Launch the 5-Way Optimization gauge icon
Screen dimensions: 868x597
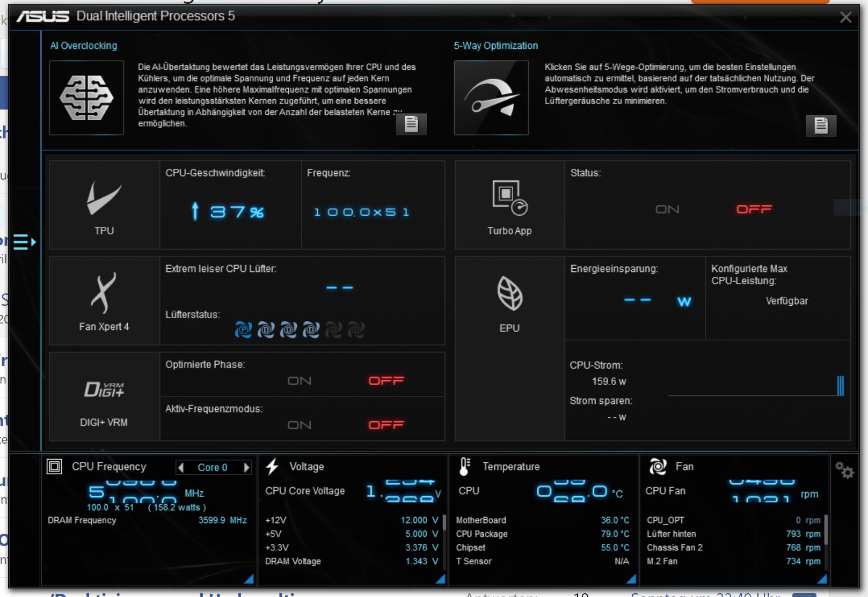491,98
